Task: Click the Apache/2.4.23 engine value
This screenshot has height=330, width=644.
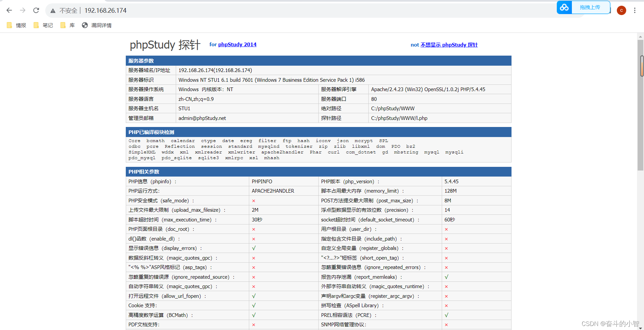Action: (x=428, y=89)
